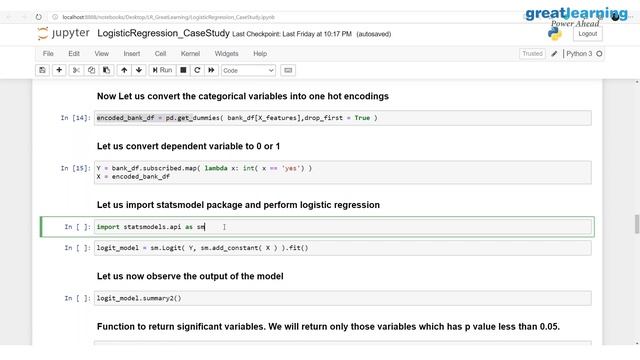The width and height of the screenshot is (640, 360).
Task: Select the logit_model.summary2() code cell
Action: point(342,298)
